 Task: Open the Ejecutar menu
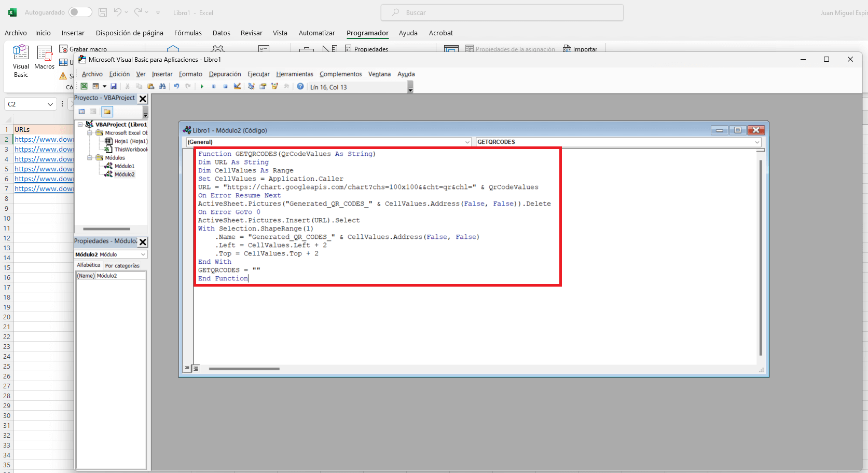coord(258,74)
